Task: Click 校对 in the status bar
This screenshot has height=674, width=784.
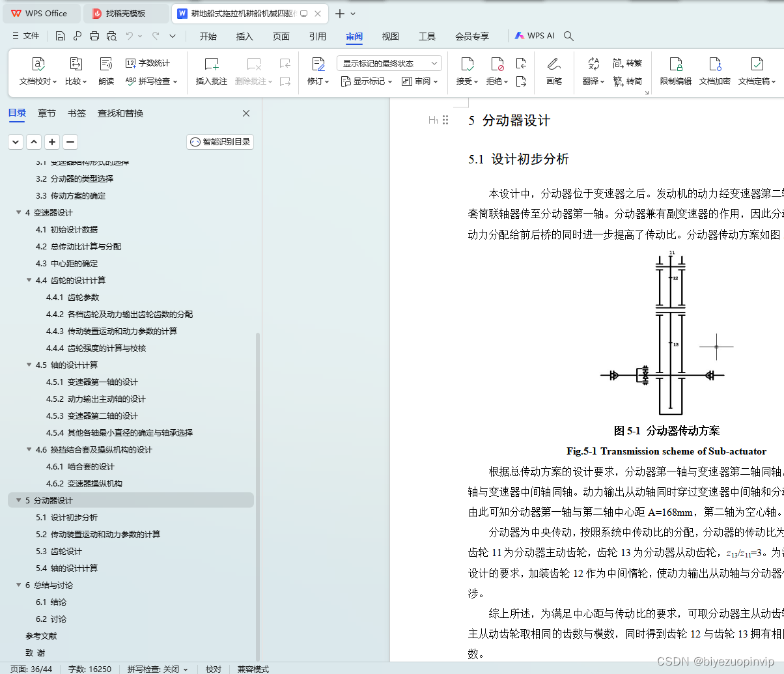Action: [214, 669]
